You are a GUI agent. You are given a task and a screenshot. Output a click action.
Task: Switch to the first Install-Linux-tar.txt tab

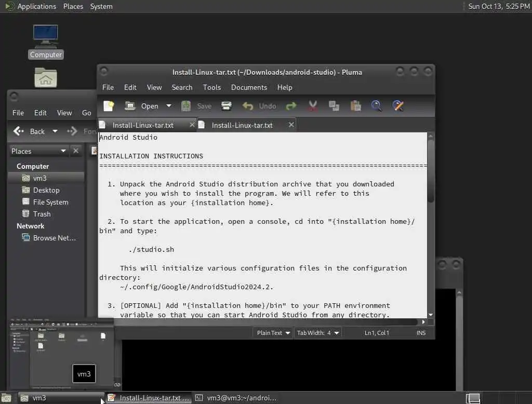pos(143,125)
